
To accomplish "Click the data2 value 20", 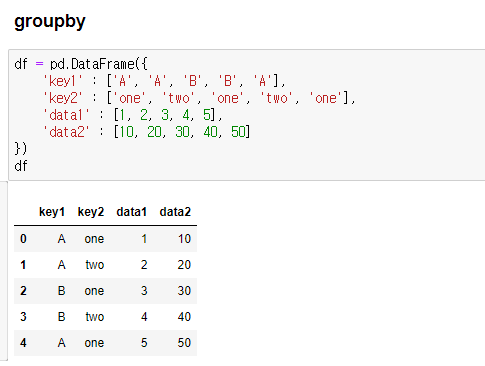I will (184, 265).
